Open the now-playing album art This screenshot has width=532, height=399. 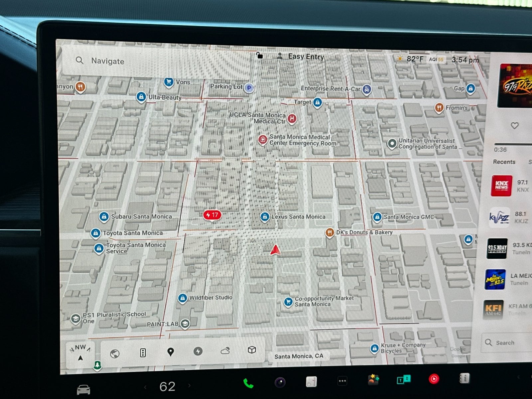(x=515, y=85)
